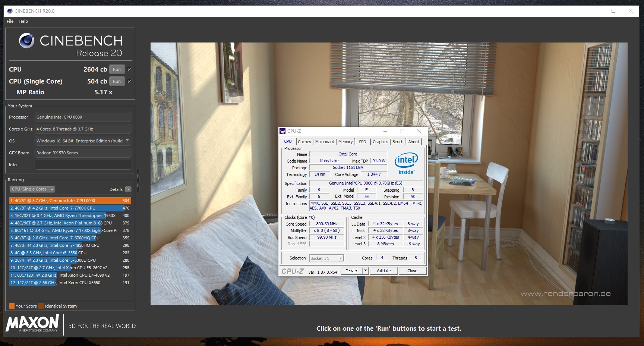
Task: Select ranking row 3 AMD Ryzen Threadripper 1950X
Action: pyautogui.click(x=70, y=216)
